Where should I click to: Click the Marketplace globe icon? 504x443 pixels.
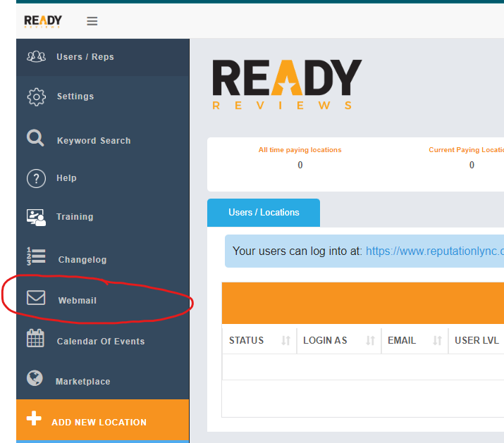coord(35,378)
